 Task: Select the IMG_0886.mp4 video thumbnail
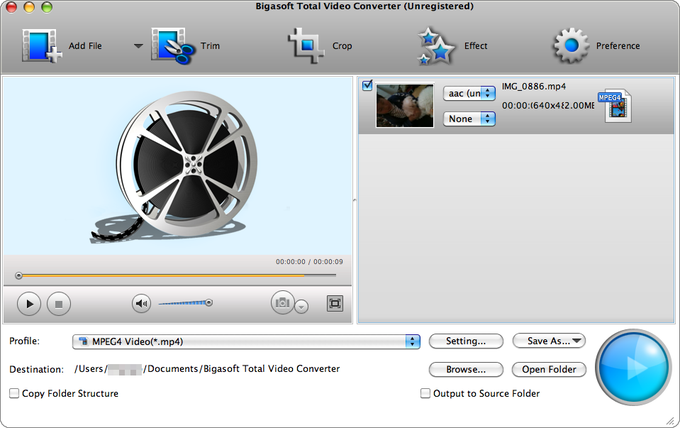click(x=405, y=106)
